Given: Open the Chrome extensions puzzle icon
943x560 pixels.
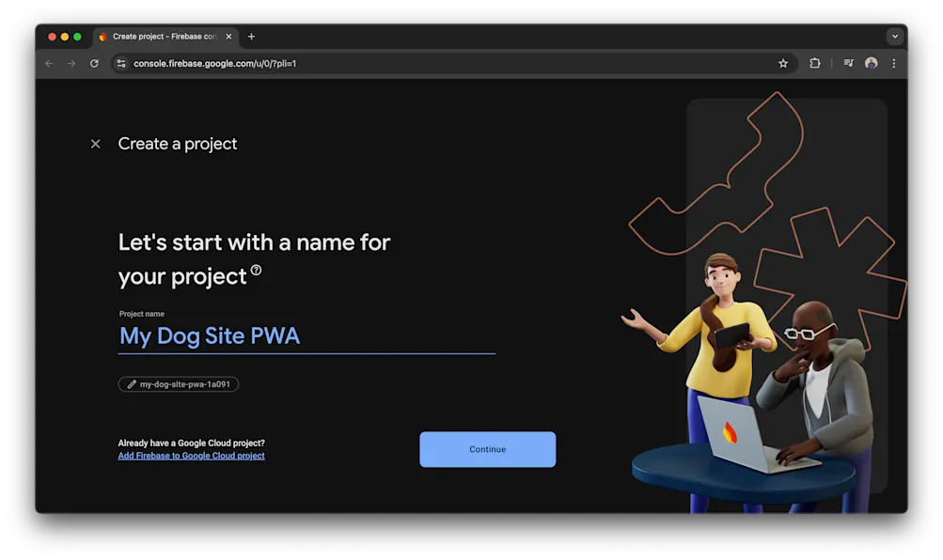Looking at the screenshot, I should coord(814,63).
